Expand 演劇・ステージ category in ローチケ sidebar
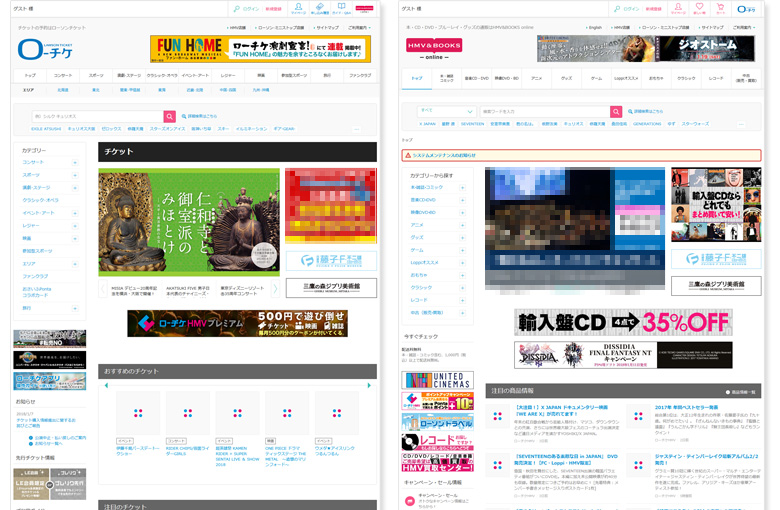Image resolution: width=780 pixels, height=510 pixels. coord(75,188)
